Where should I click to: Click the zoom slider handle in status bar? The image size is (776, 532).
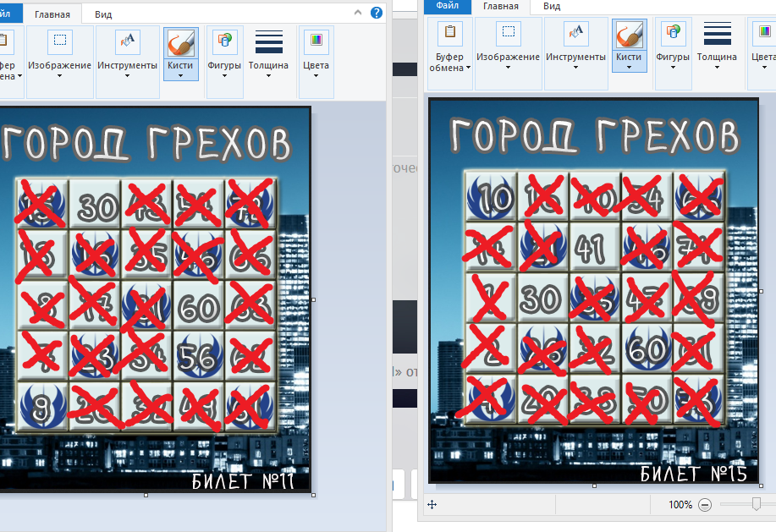pyautogui.click(x=756, y=504)
